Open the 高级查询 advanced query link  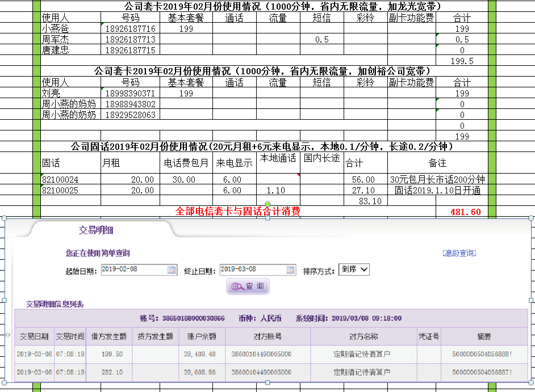(x=459, y=253)
